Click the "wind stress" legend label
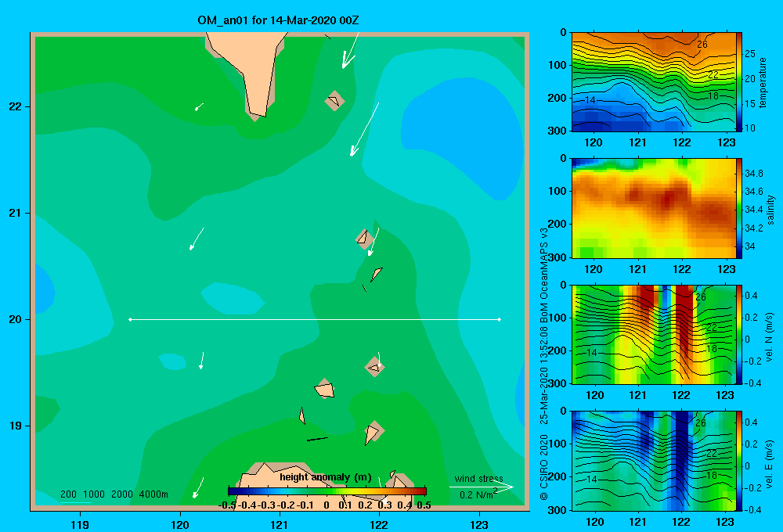Image resolution: width=783 pixels, height=532 pixels. pyautogui.click(x=479, y=478)
